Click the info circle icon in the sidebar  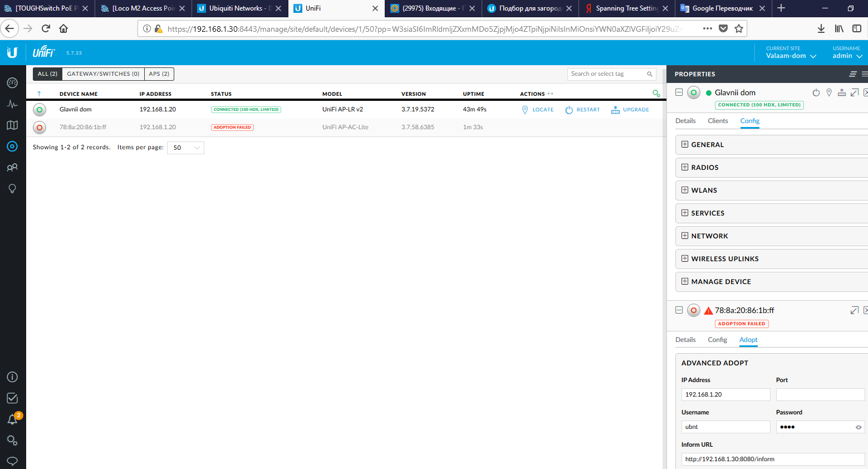(x=12, y=377)
